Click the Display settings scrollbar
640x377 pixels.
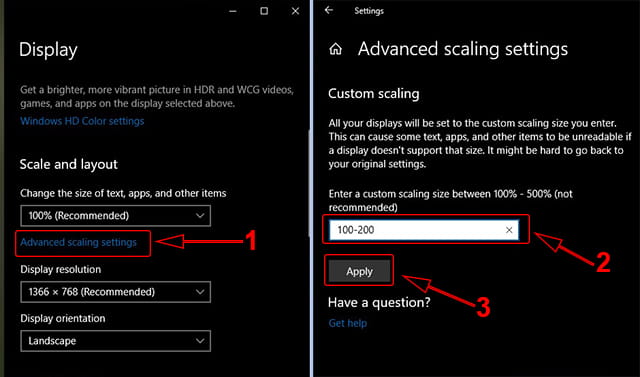pyautogui.click(x=309, y=184)
